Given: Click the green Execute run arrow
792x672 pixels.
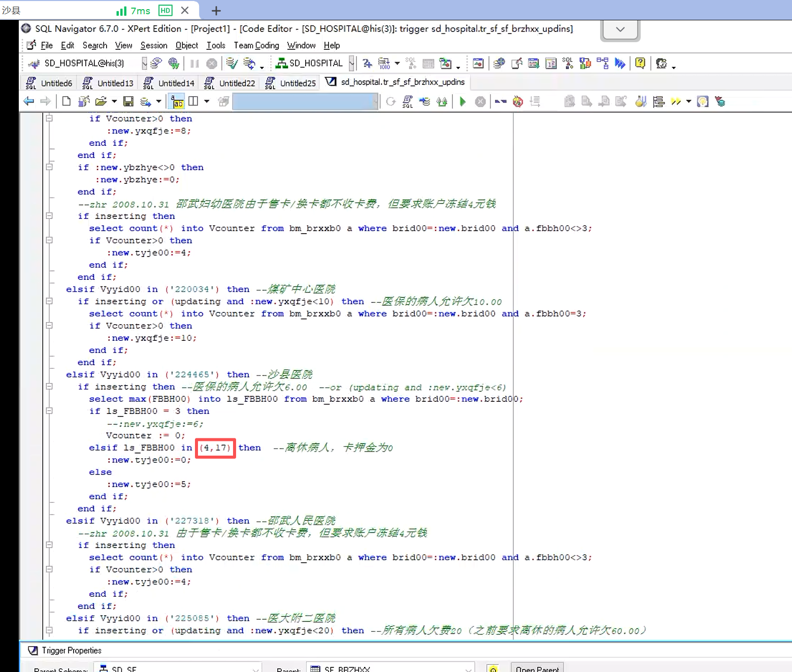Looking at the screenshot, I should (x=463, y=102).
